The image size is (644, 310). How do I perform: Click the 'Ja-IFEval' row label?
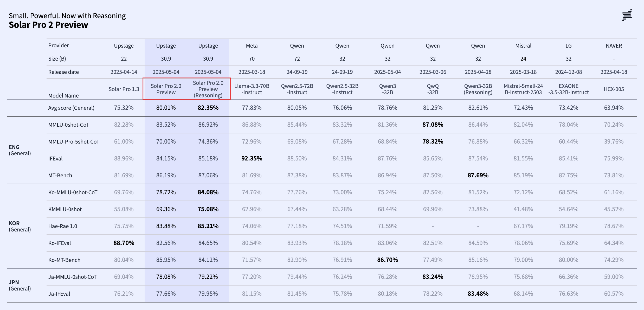tap(59, 294)
